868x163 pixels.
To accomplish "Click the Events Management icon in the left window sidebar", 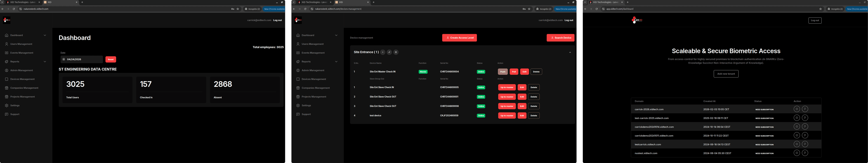I will (6, 53).
